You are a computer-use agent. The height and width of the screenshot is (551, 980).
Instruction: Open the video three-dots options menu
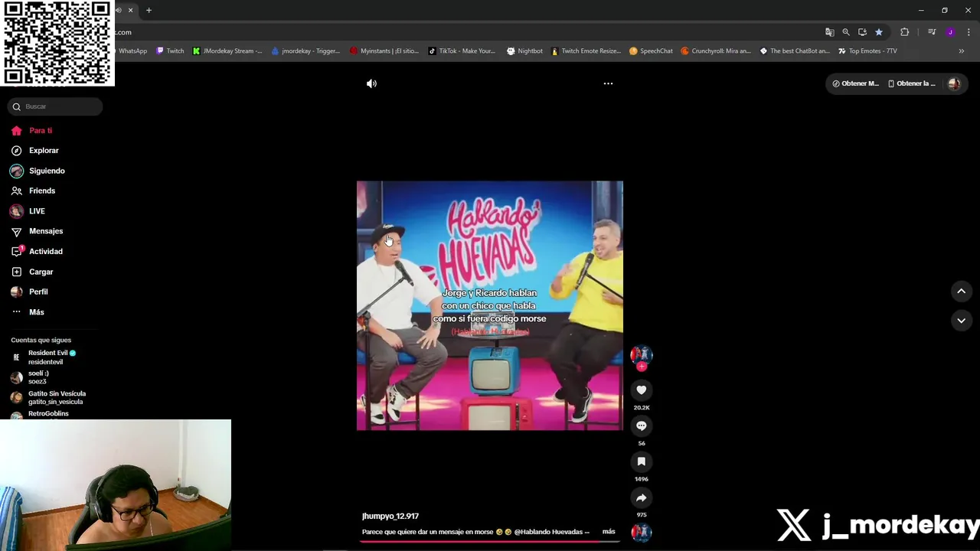pos(608,83)
